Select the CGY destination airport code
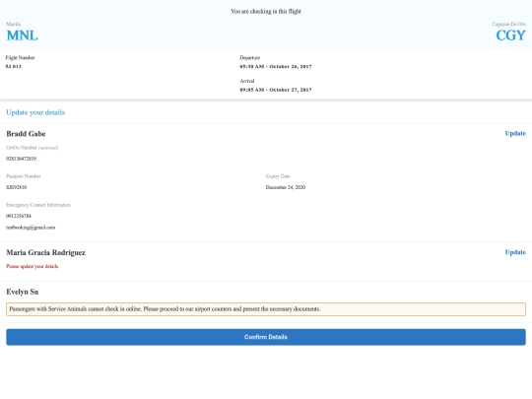The height and width of the screenshot is (399, 532). pos(510,35)
